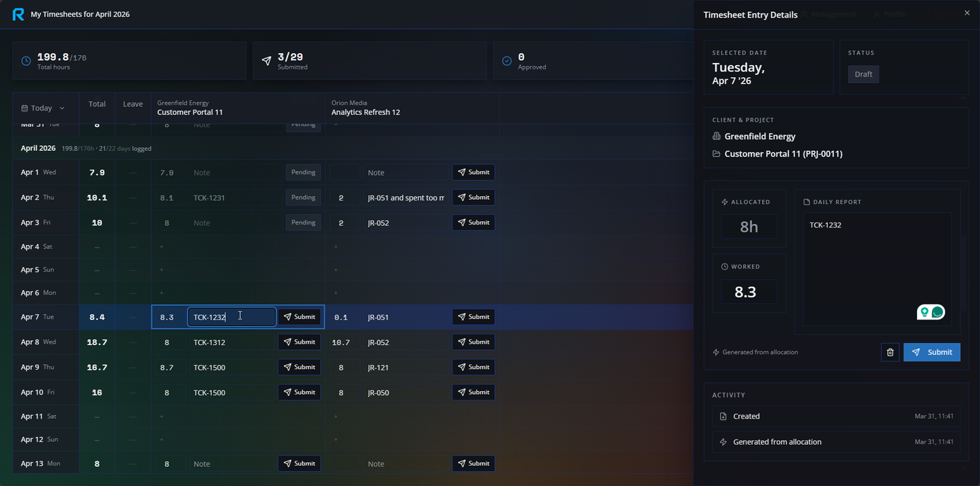The height and width of the screenshot is (486, 980).
Task: Click the Customer Portal 11 column header
Action: click(x=238, y=108)
